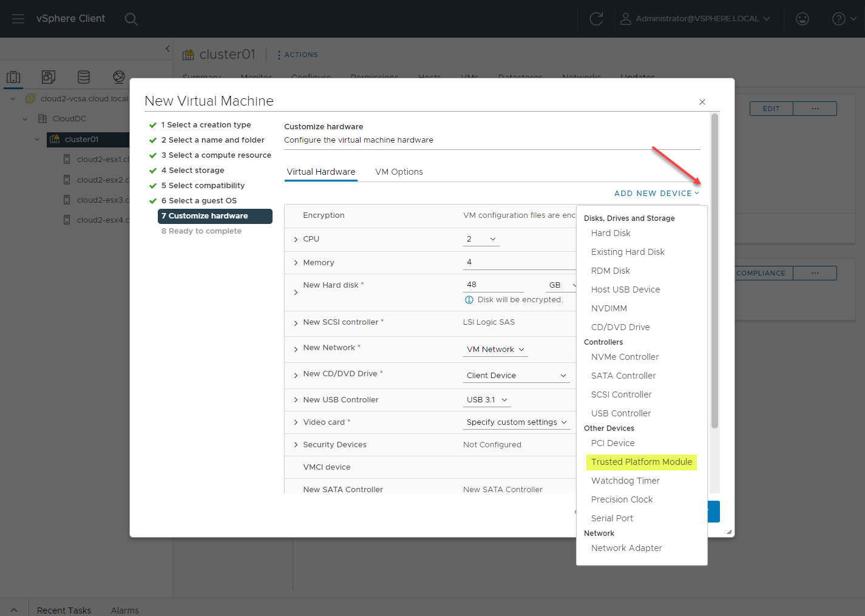This screenshot has width=865, height=616.
Task: Open Administrator@VSPHERE.LOCAL user menu
Action: pos(695,19)
